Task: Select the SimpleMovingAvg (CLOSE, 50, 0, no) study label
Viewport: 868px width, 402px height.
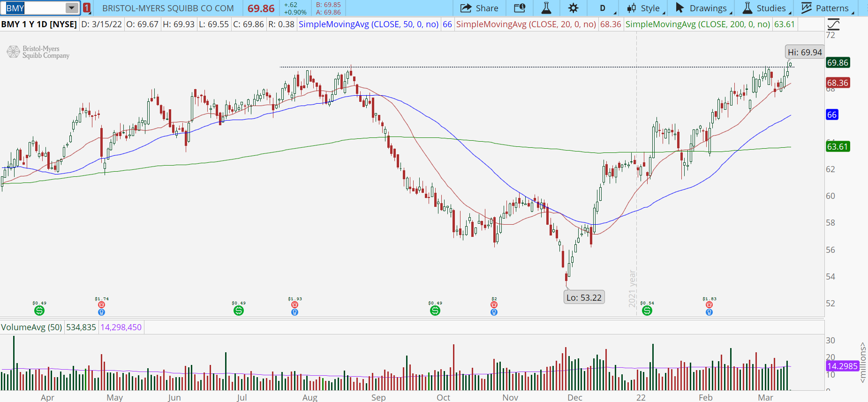Action: (369, 24)
